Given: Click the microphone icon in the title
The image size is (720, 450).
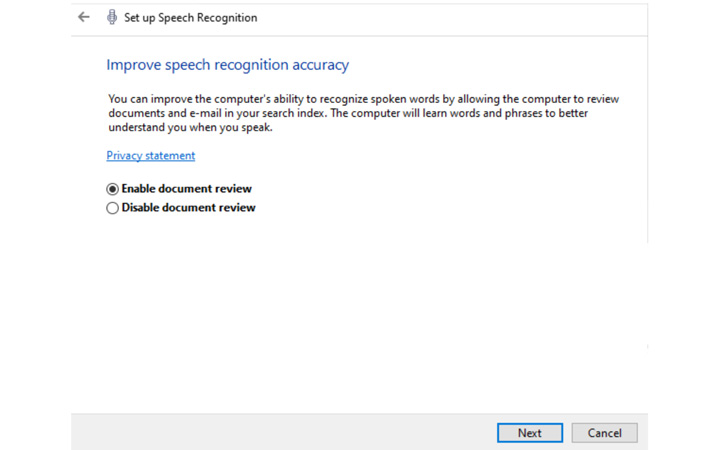Looking at the screenshot, I should (x=112, y=17).
